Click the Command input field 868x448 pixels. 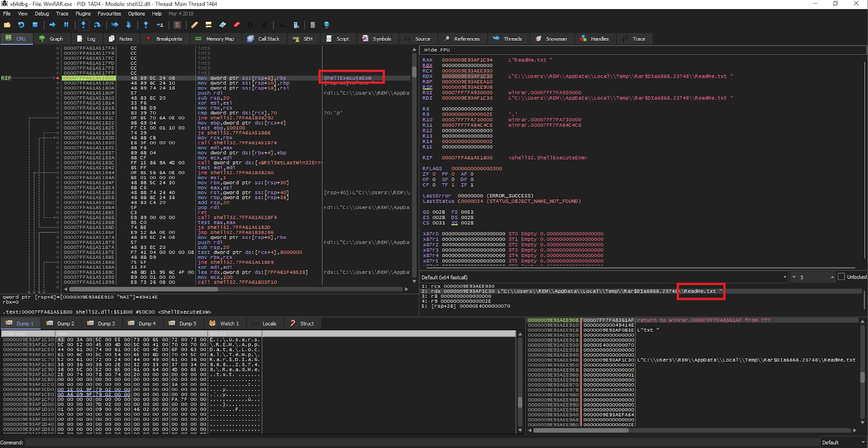423,443
